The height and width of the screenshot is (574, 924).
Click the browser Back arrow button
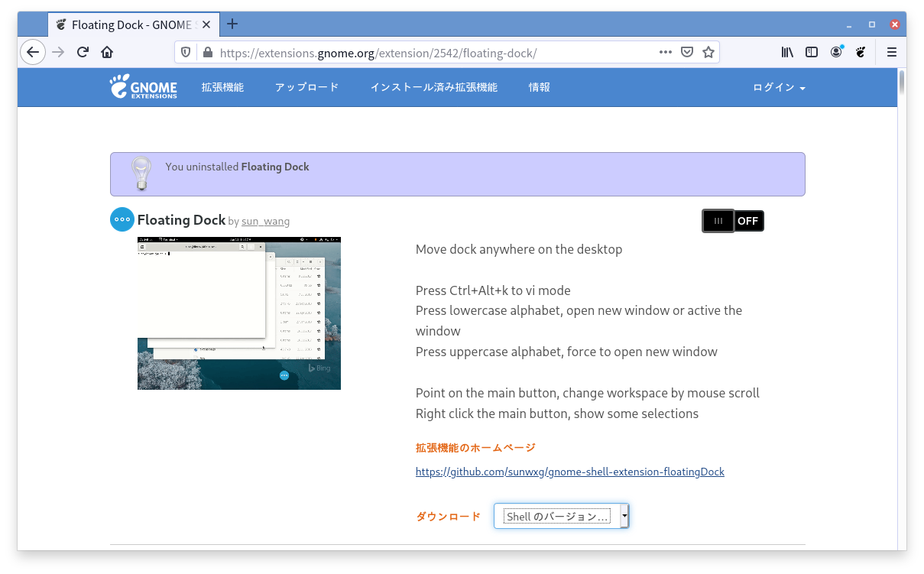[x=32, y=52]
